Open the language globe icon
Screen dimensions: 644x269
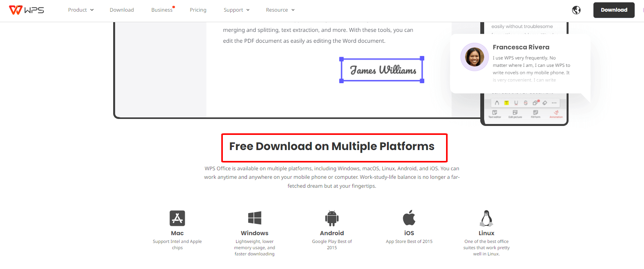tap(576, 10)
